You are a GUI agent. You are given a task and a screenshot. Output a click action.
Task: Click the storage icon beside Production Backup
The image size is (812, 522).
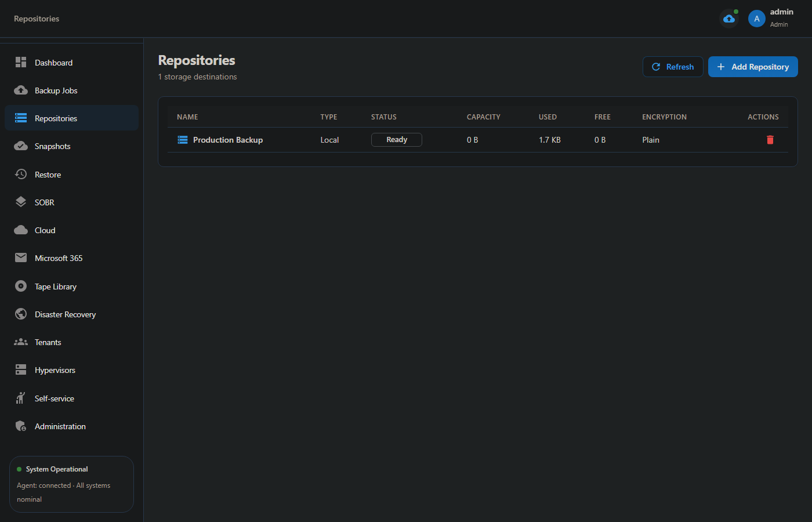pos(183,140)
